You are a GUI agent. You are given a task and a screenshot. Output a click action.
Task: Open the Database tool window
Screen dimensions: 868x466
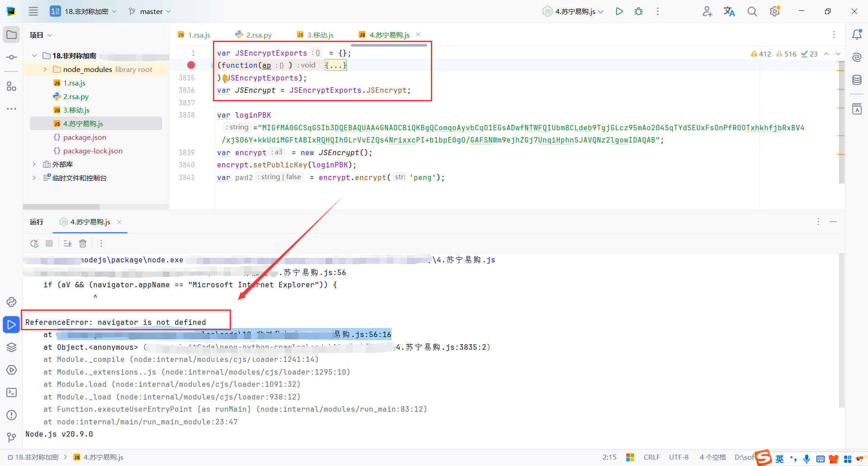coord(857,80)
